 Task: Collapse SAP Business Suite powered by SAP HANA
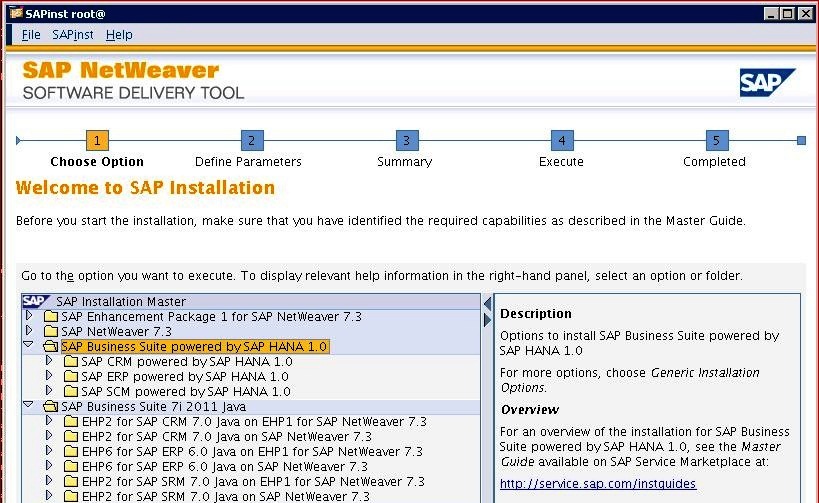(x=29, y=345)
